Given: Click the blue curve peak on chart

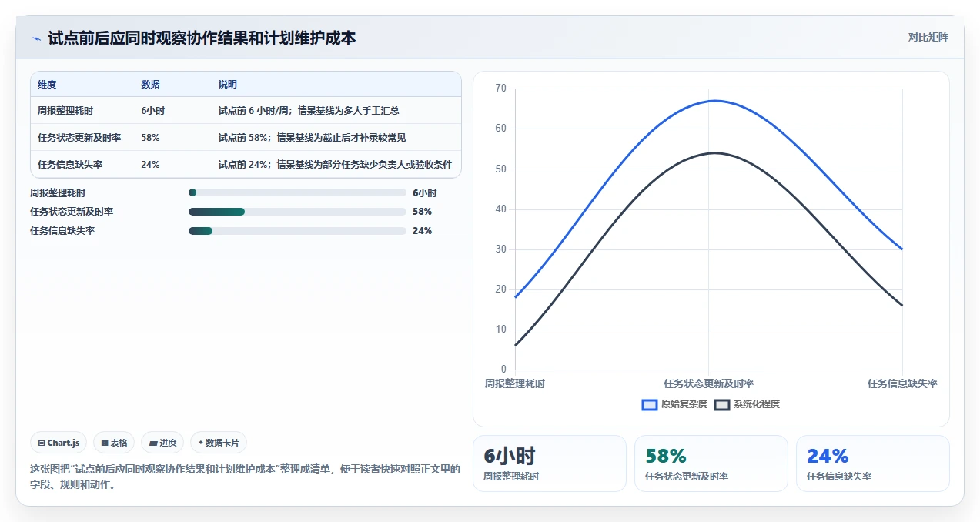Looking at the screenshot, I should [x=715, y=101].
